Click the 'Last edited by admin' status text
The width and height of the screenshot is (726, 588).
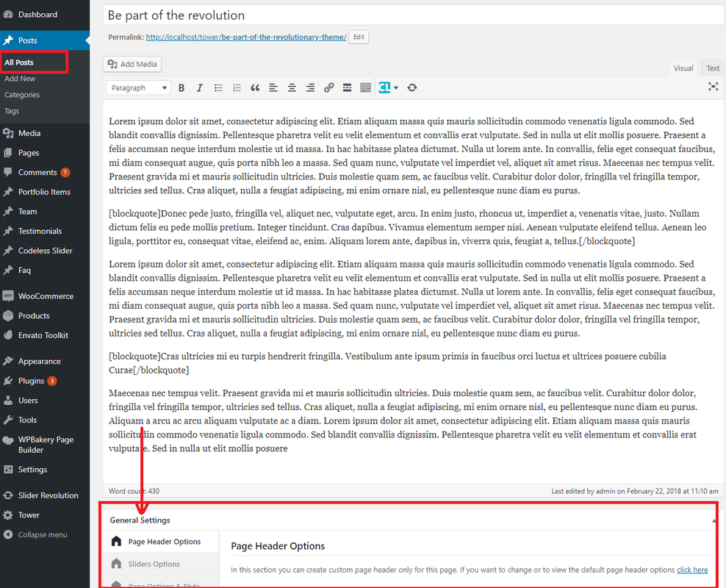635,491
